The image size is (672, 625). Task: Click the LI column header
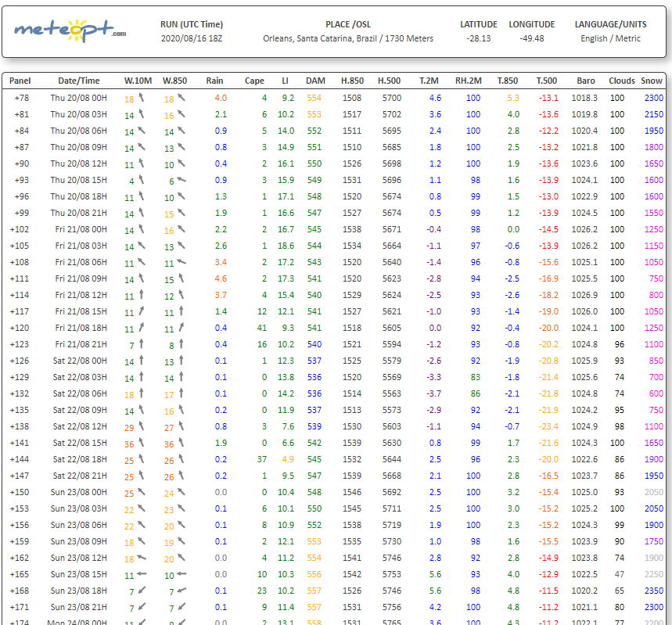tap(285, 81)
